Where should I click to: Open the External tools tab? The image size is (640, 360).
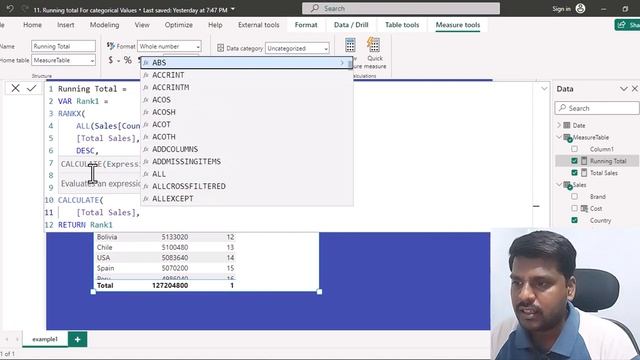pyautogui.click(x=259, y=25)
